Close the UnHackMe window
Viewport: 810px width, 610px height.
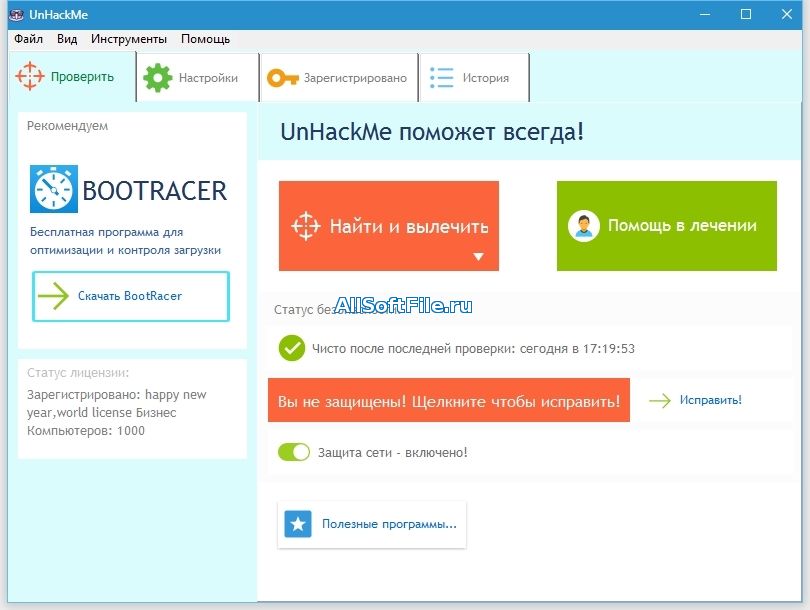coord(787,14)
